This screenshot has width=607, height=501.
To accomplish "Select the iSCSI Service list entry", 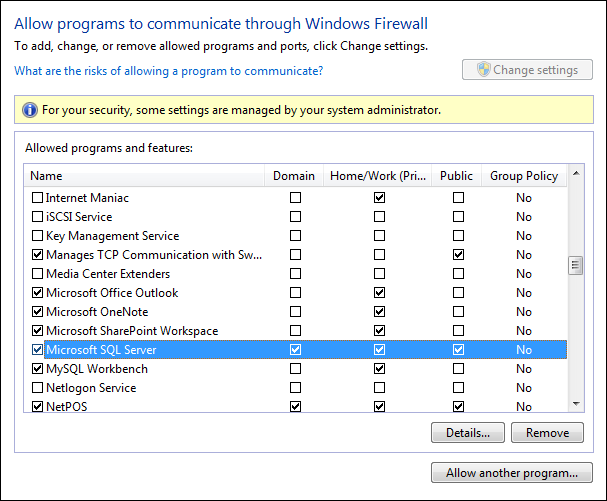I will pos(79,217).
